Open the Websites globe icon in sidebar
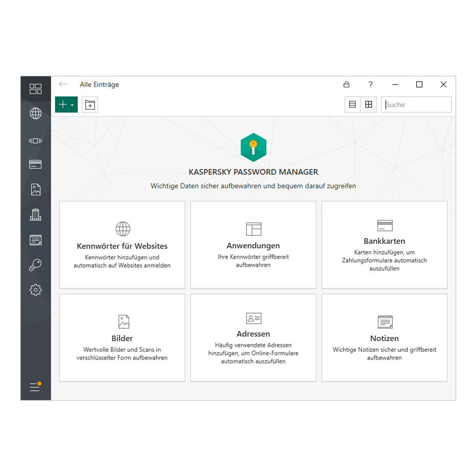Screen dimensions: 476x476 35,113
